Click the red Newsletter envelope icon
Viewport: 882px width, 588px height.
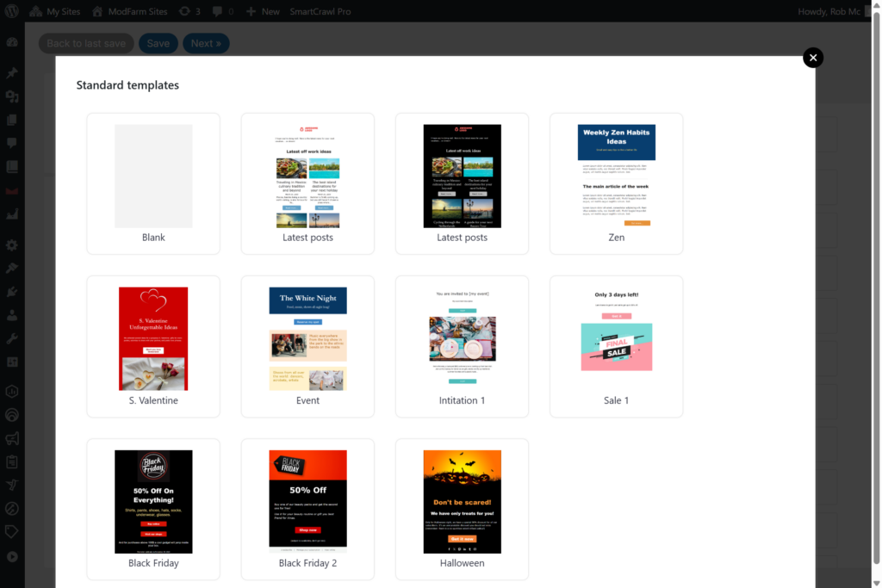(12, 190)
